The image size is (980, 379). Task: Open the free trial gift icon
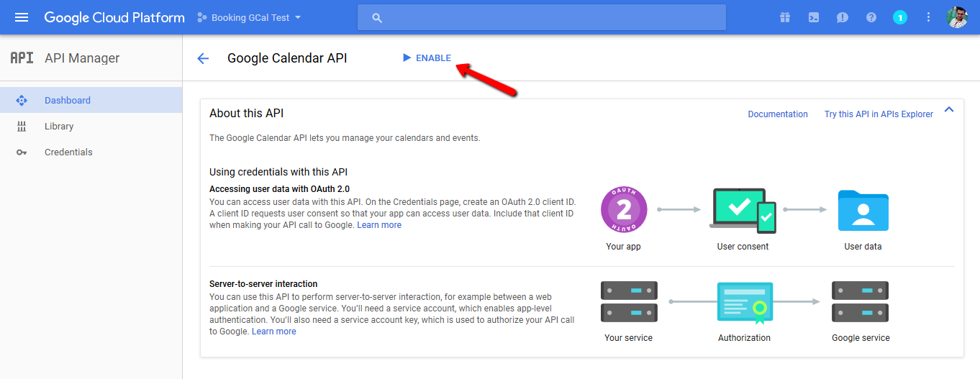click(x=785, y=17)
